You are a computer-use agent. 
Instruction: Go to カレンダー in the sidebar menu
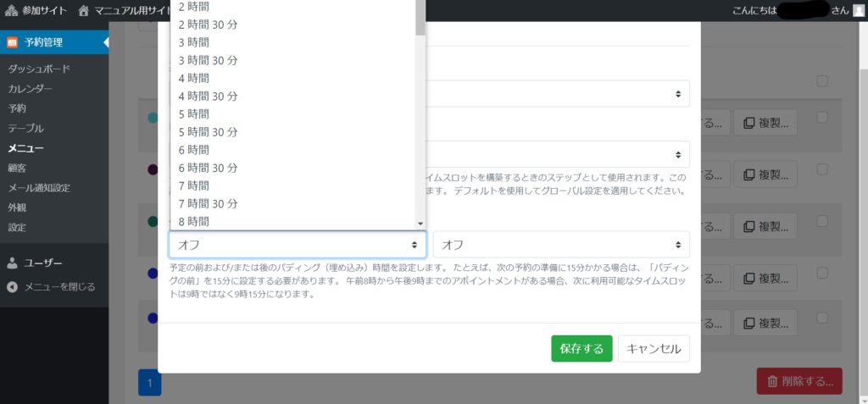[31, 89]
